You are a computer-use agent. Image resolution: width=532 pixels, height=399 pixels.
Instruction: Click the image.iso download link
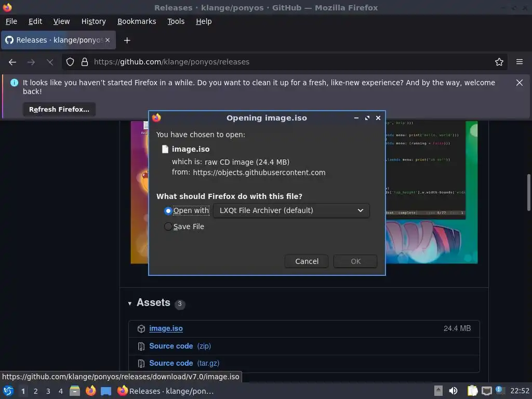[166, 328]
